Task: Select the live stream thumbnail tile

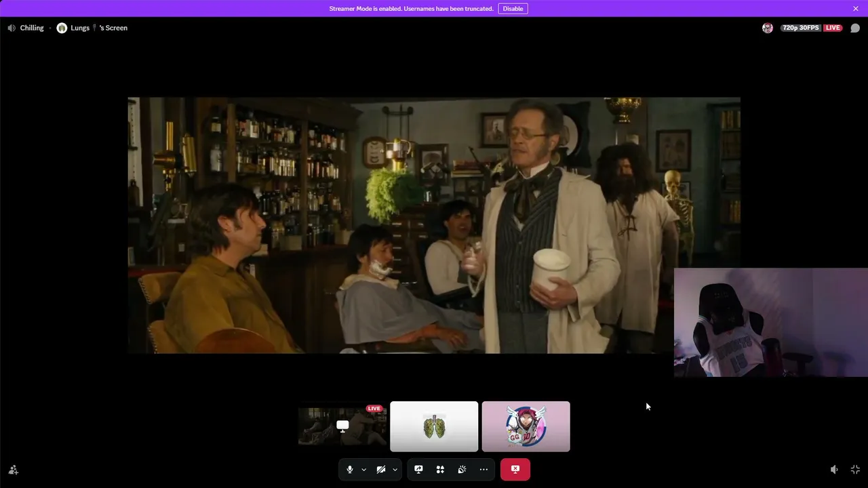Action: [342, 426]
